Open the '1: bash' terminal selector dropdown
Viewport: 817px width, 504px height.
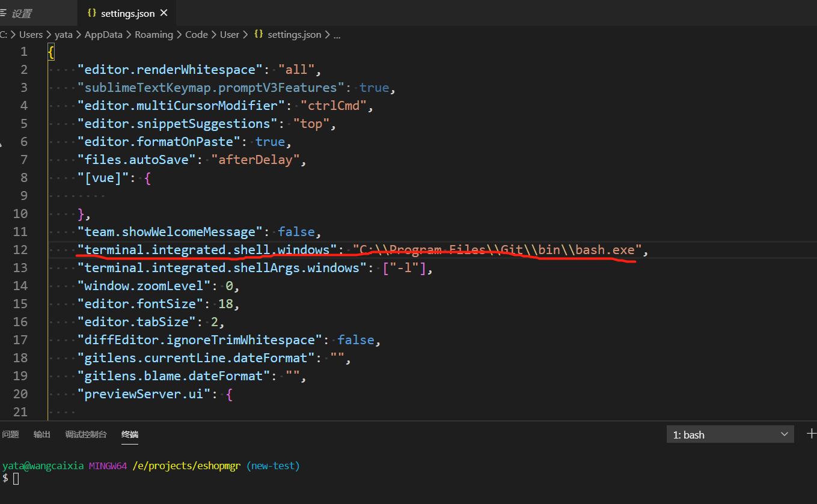tap(730, 434)
